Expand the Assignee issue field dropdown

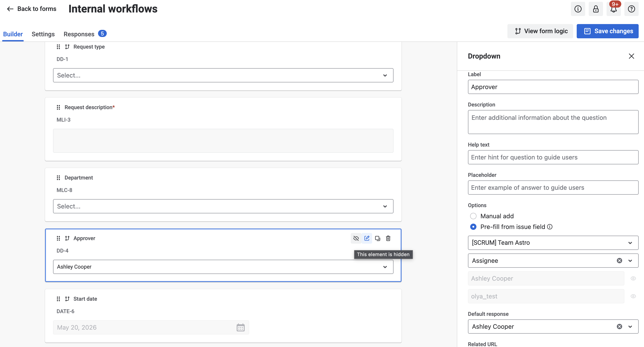click(x=630, y=261)
